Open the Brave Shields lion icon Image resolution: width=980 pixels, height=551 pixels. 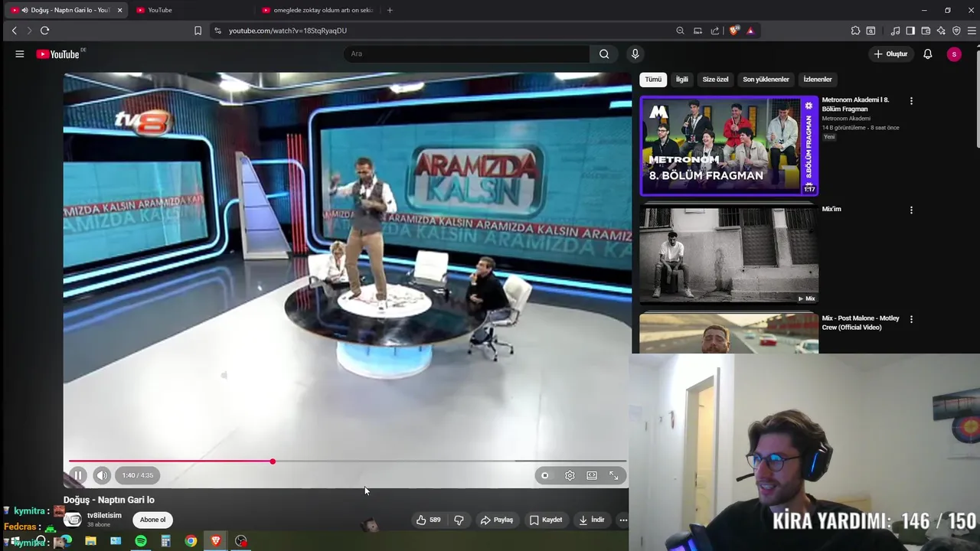[734, 31]
